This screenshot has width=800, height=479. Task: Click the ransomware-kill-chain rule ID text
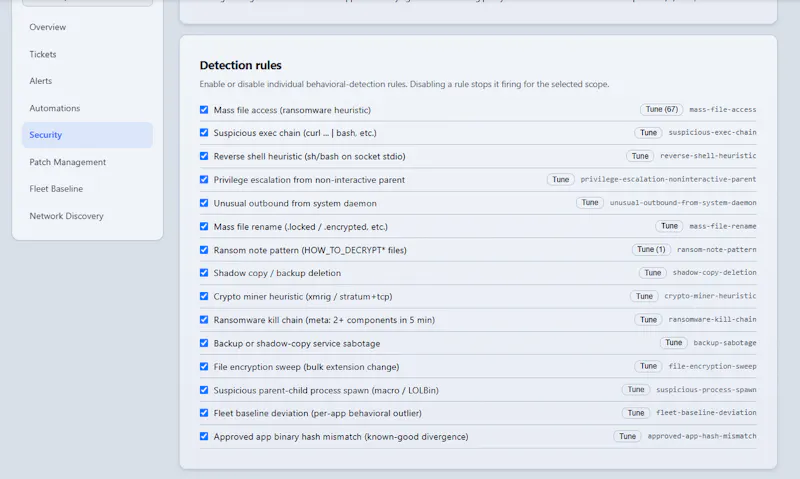point(712,319)
